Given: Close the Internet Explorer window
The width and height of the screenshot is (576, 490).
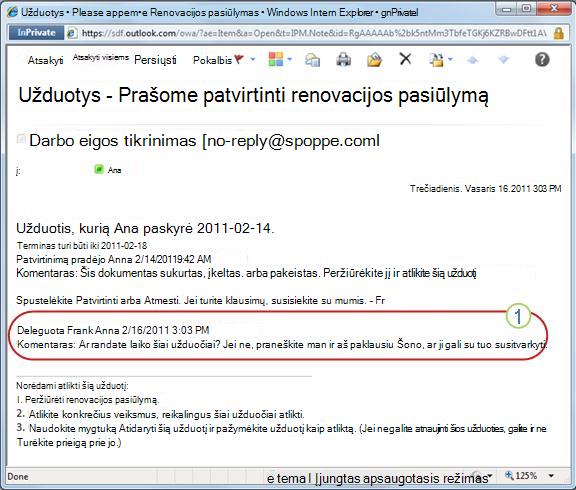Looking at the screenshot, I should [554, 9].
